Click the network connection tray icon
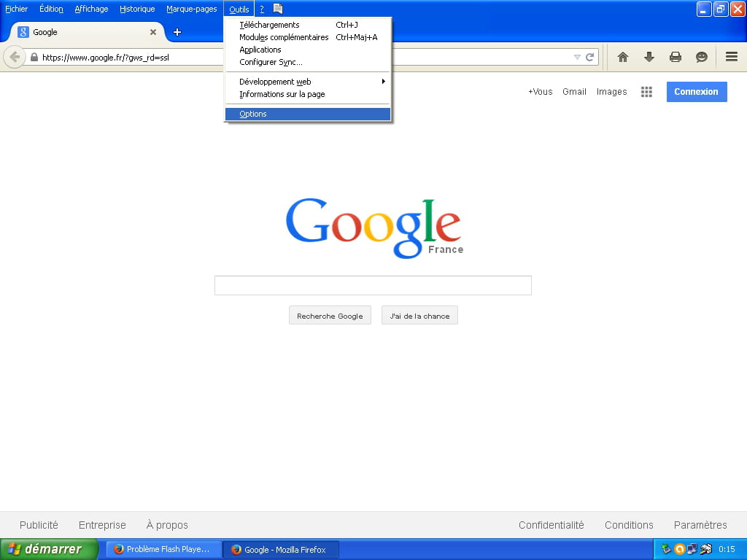 click(x=692, y=549)
